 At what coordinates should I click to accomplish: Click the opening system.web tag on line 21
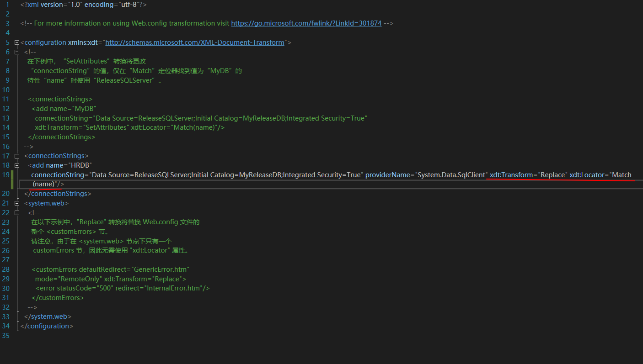click(x=47, y=203)
